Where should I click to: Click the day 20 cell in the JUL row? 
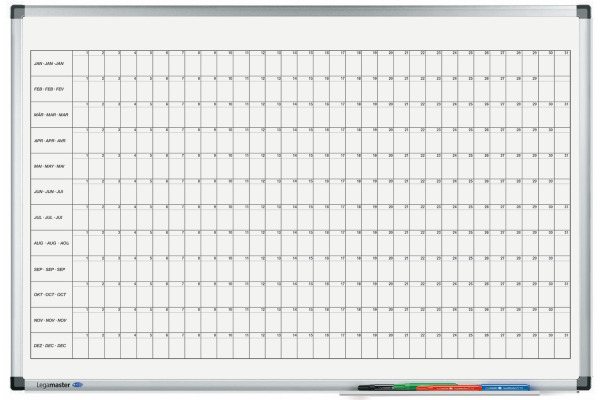(386, 217)
